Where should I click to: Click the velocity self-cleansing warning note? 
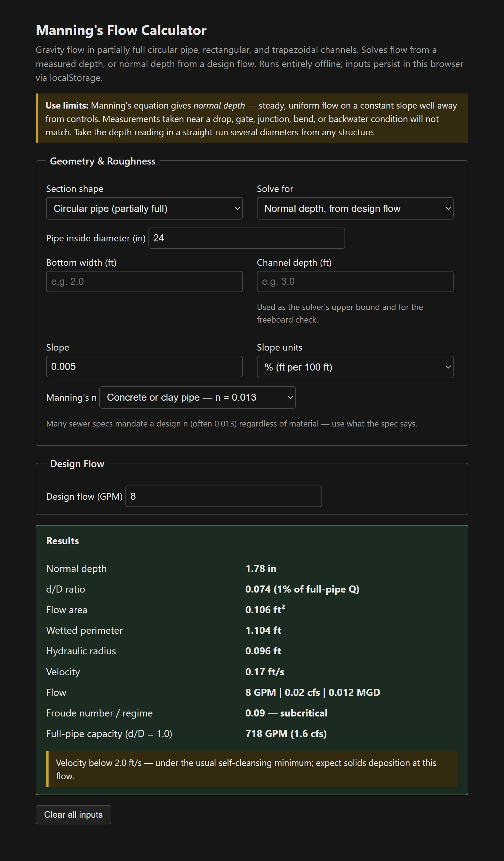252,769
